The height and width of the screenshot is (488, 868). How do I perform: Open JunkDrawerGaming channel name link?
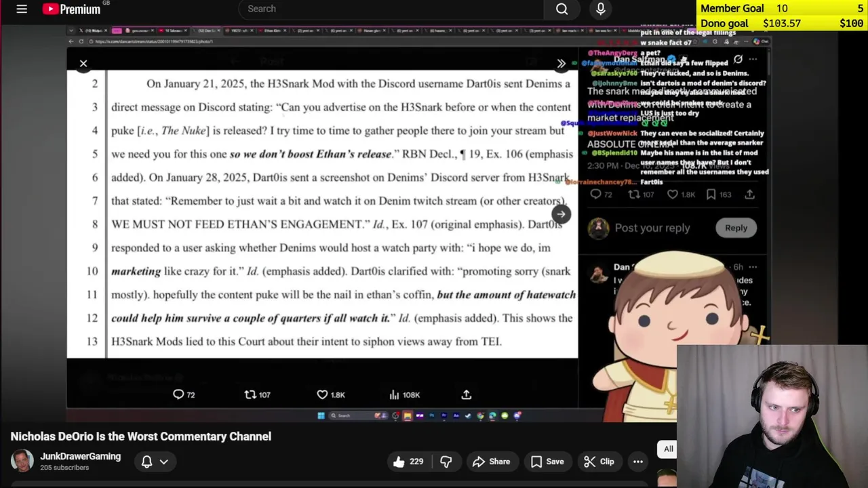pyautogui.click(x=80, y=456)
